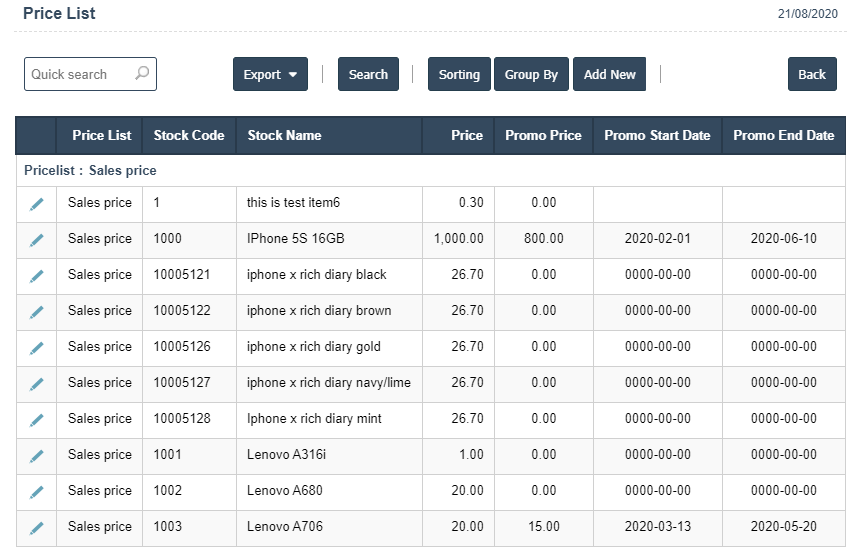This screenshot has height=555, width=861.
Task: Open the Sorting options
Action: [459, 75]
